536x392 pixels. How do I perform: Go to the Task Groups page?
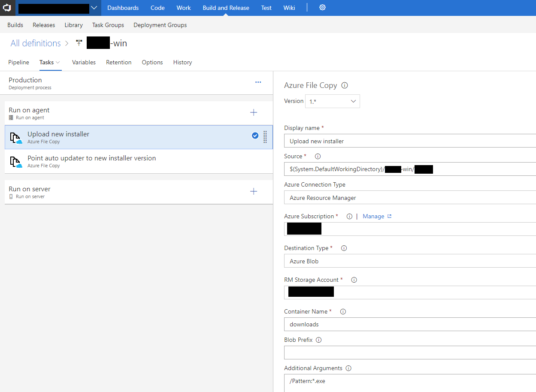(108, 25)
